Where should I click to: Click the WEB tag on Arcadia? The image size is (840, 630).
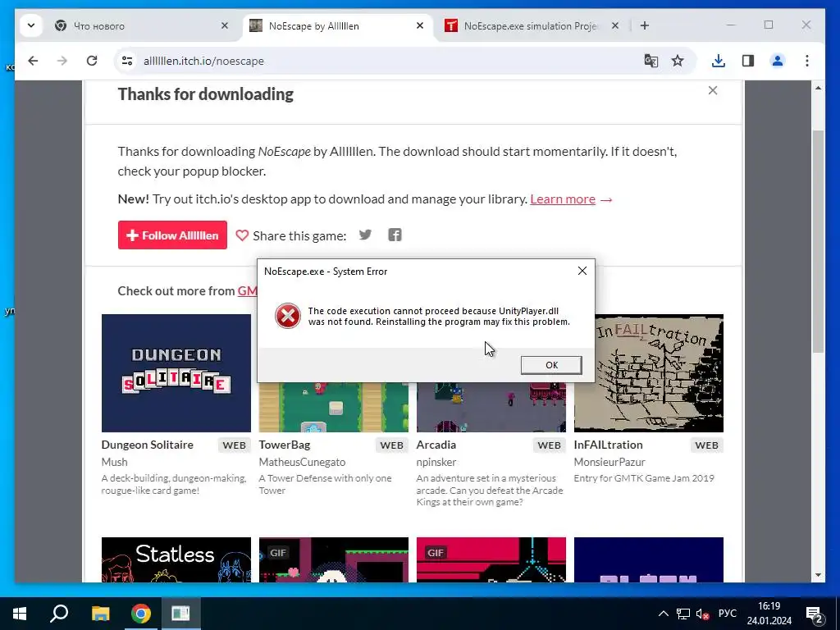tap(549, 445)
